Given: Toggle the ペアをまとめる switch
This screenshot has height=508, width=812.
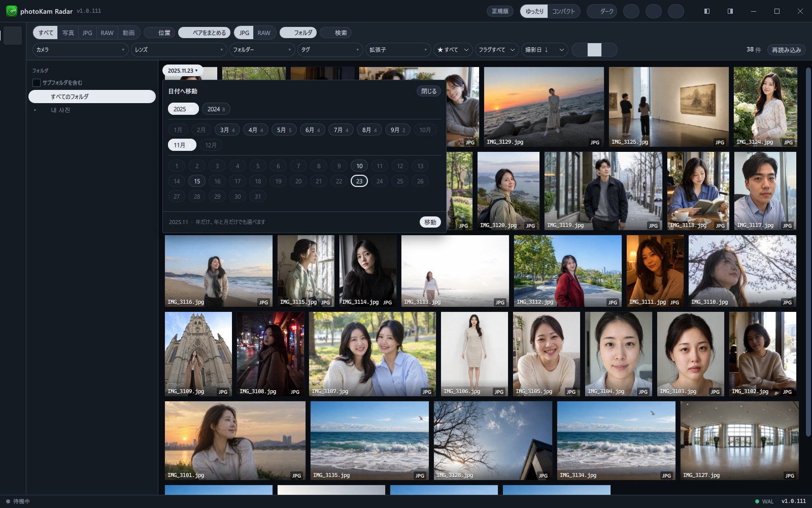Looking at the screenshot, I should (204, 33).
